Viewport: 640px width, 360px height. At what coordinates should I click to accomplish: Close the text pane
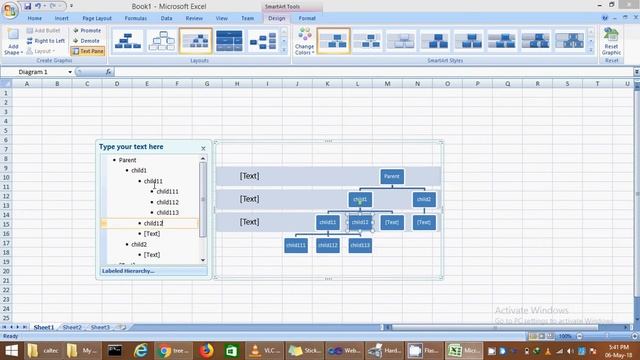(203, 149)
